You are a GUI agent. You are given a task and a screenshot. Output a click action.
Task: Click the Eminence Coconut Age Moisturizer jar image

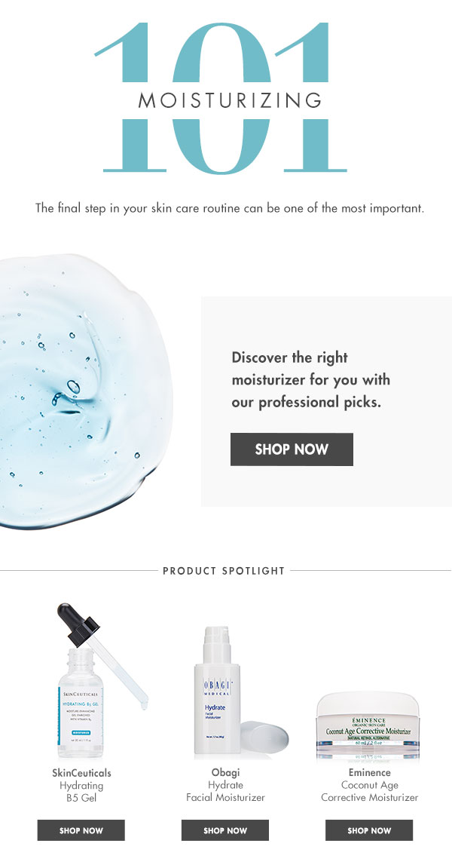point(368,725)
